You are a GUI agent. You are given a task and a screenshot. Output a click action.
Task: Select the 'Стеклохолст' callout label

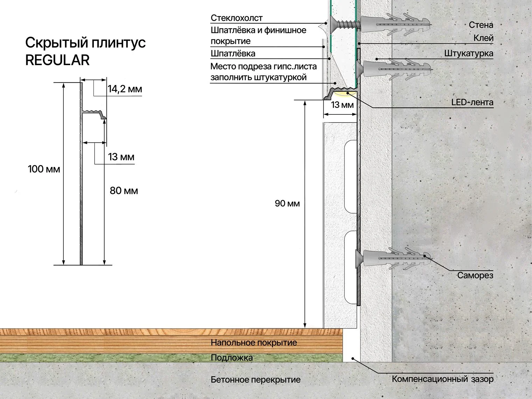(236, 18)
